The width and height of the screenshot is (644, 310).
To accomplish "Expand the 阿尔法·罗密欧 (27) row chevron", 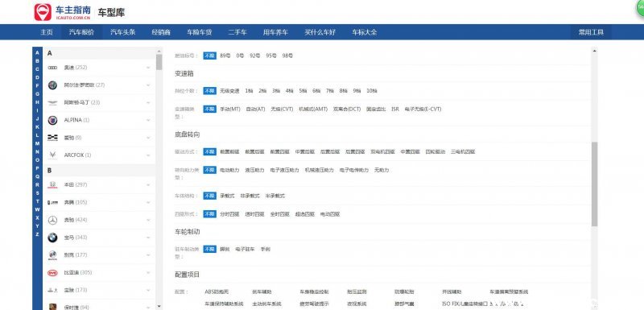I will tap(148, 85).
